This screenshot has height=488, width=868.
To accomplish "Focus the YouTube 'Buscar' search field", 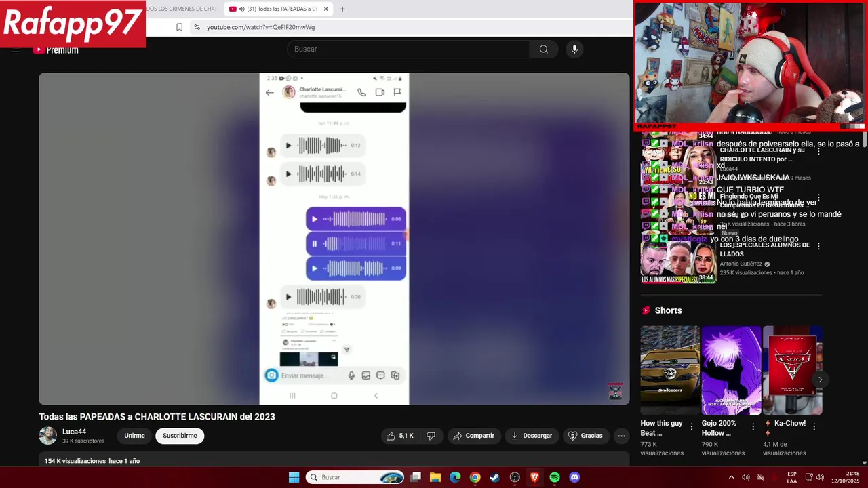I will 408,49.
